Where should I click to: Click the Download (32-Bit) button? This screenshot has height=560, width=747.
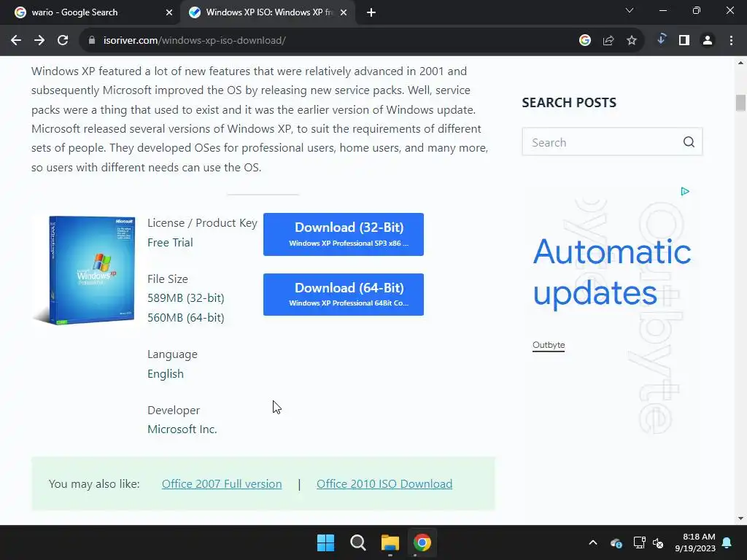(x=344, y=234)
